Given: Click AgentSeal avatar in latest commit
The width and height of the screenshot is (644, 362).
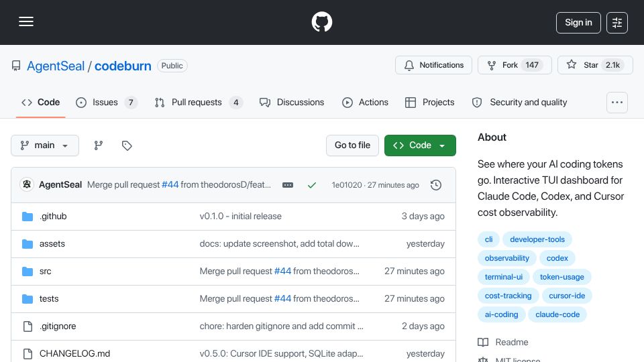Looking at the screenshot, I should point(27,185).
